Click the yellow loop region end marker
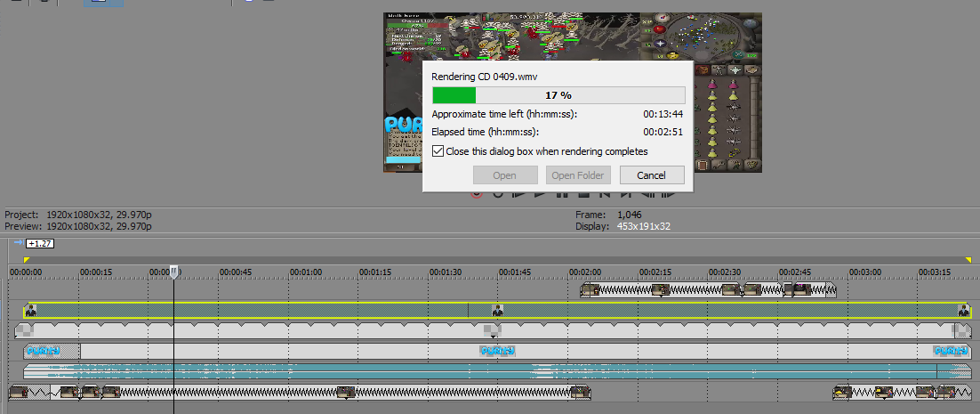The width and height of the screenshot is (980, 414). pyautogui.click(x=968, y=260)
